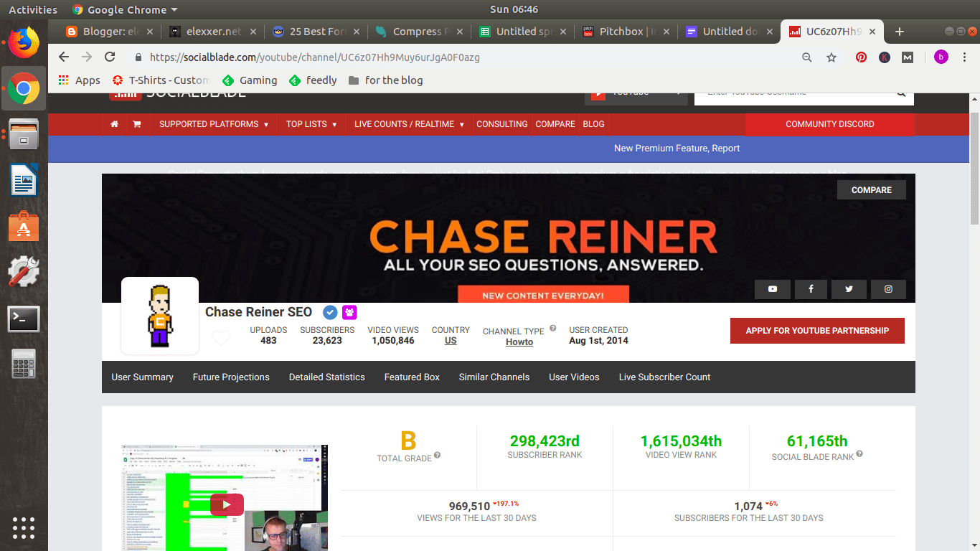Open Activities overview in top bar

(33, 9)
